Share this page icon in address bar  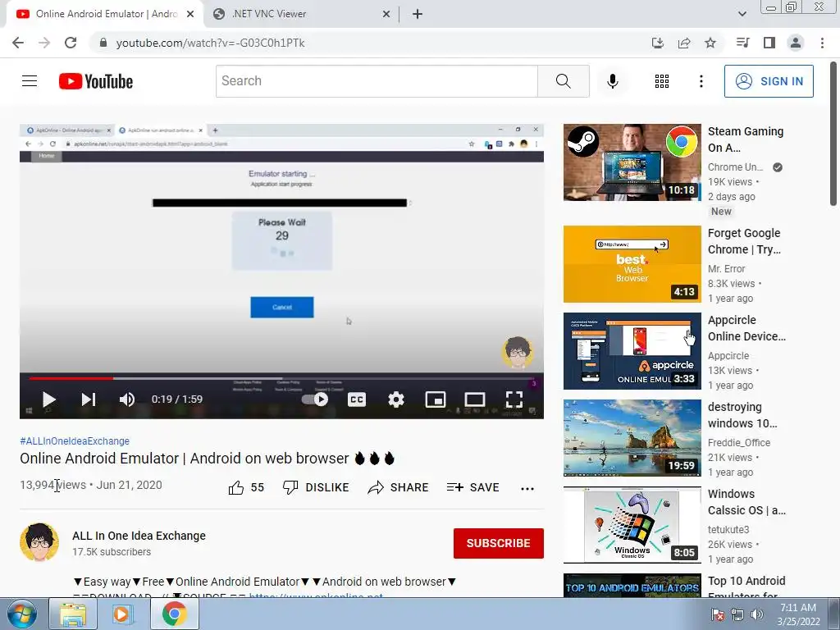tap(684, 43)
